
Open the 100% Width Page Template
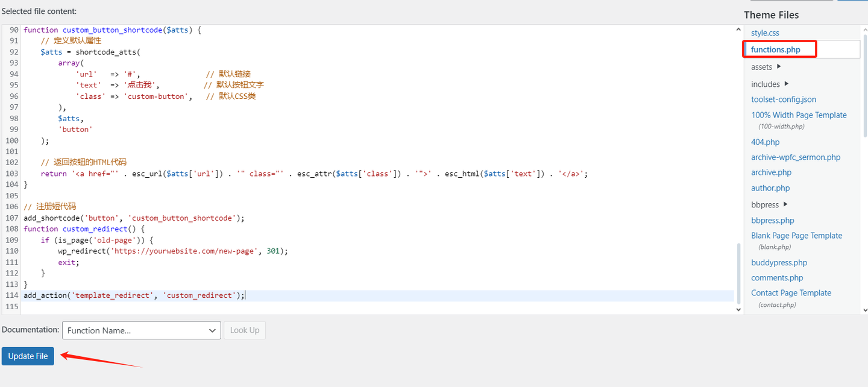799,115
